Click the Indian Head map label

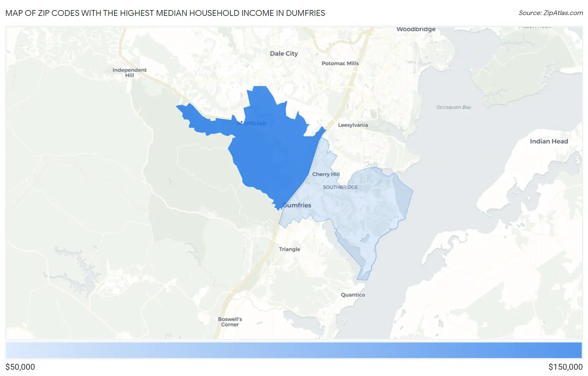(549, 141)
